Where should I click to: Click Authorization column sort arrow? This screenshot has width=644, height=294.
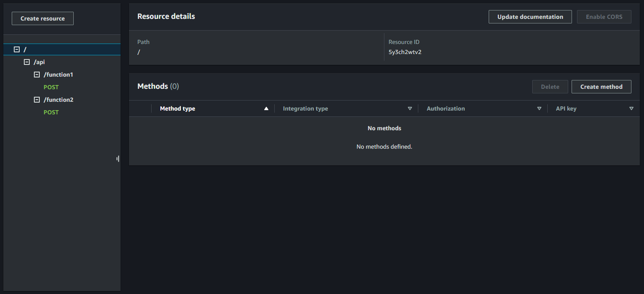pyautogui.click(x=539, y=108)
